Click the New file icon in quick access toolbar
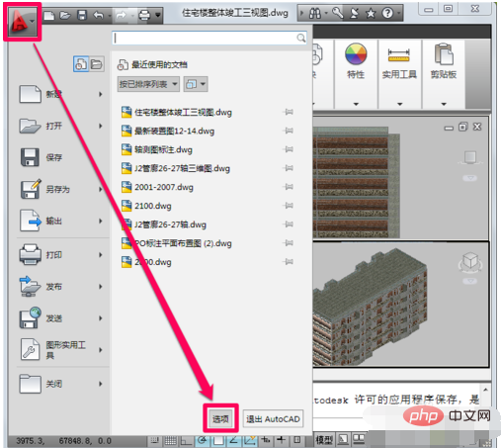The width and height of the screenshot is (501, 448). click(49, 15)
